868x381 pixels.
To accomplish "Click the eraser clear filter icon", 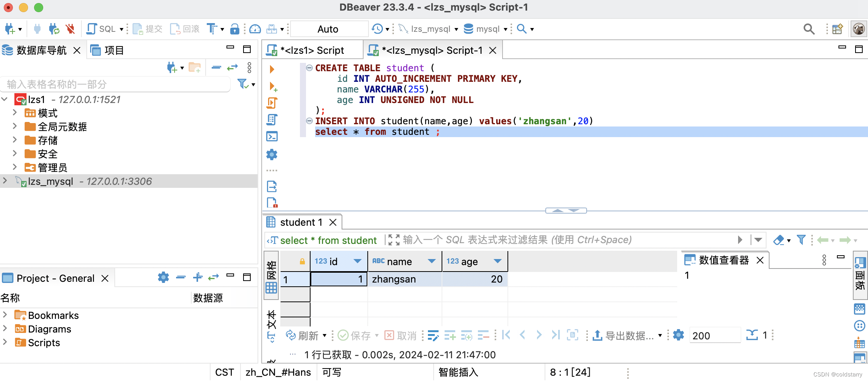I will pyautogui.click(x=779, y=240).
